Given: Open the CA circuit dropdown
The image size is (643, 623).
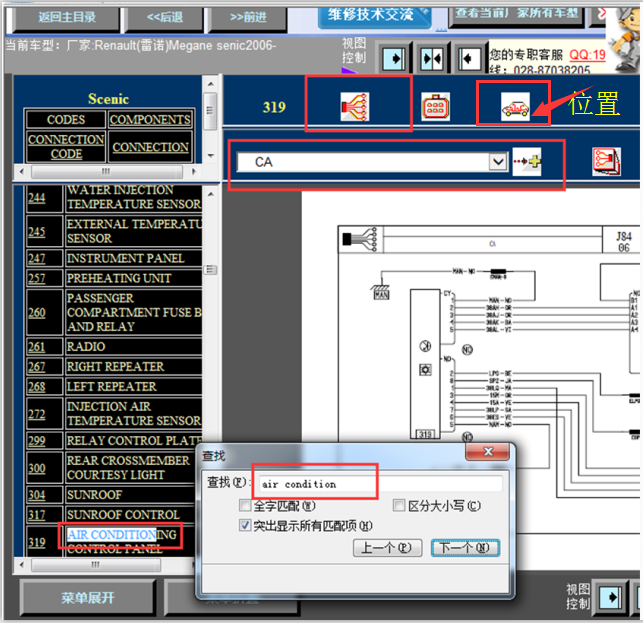Looking at the screenshot, I should click(498, 162).
